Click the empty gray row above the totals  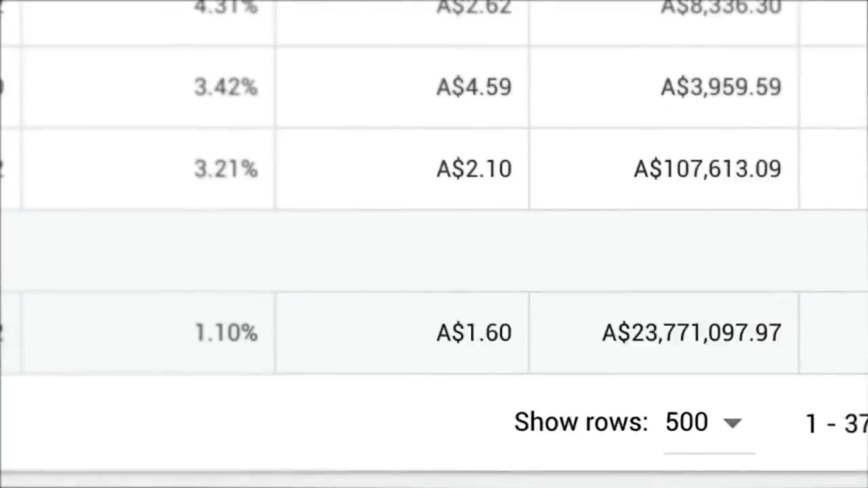pos(424,251)
